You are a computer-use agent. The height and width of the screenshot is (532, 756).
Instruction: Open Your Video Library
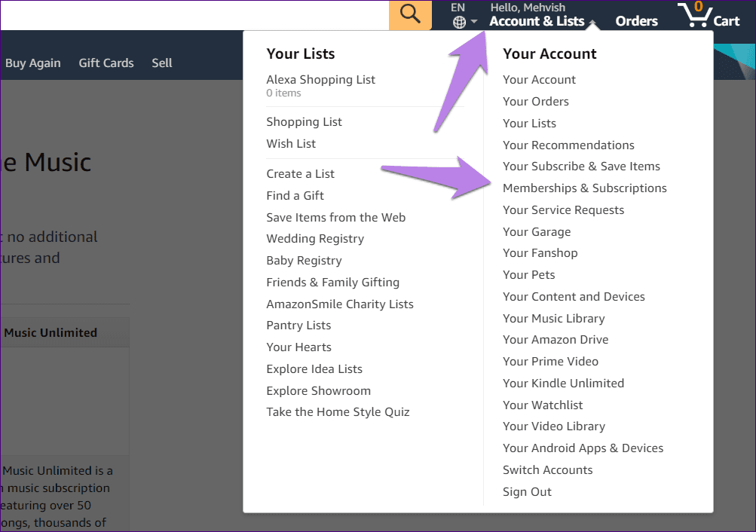(x=554, y=427)
